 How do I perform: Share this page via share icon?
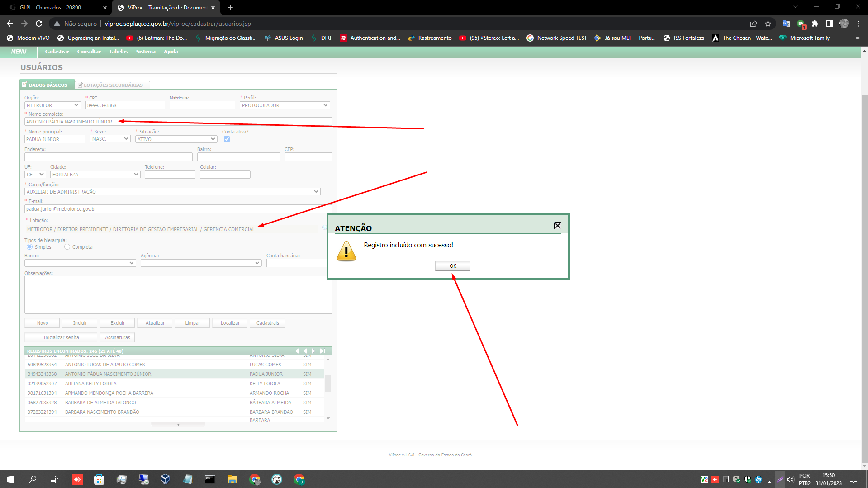[754, 24]
